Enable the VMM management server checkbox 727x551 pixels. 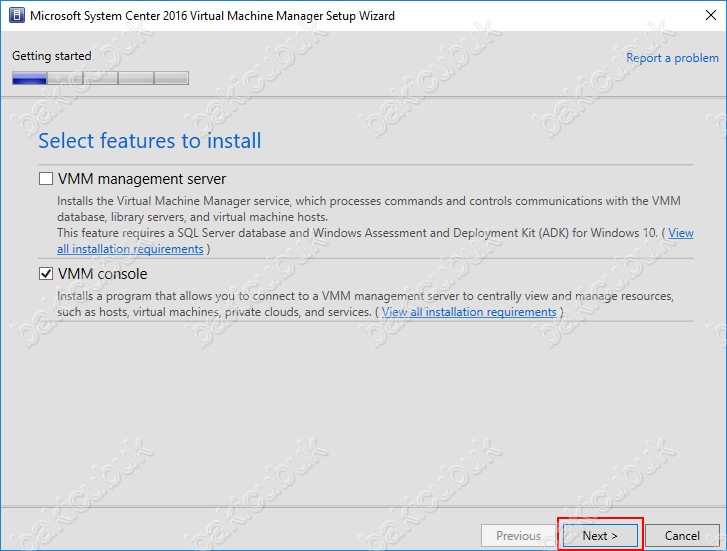coord(46,179)
